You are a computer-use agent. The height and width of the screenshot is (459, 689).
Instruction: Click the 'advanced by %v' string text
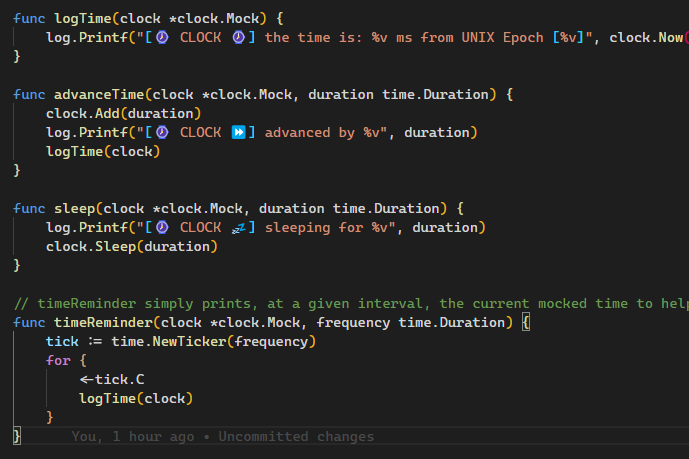322,133
